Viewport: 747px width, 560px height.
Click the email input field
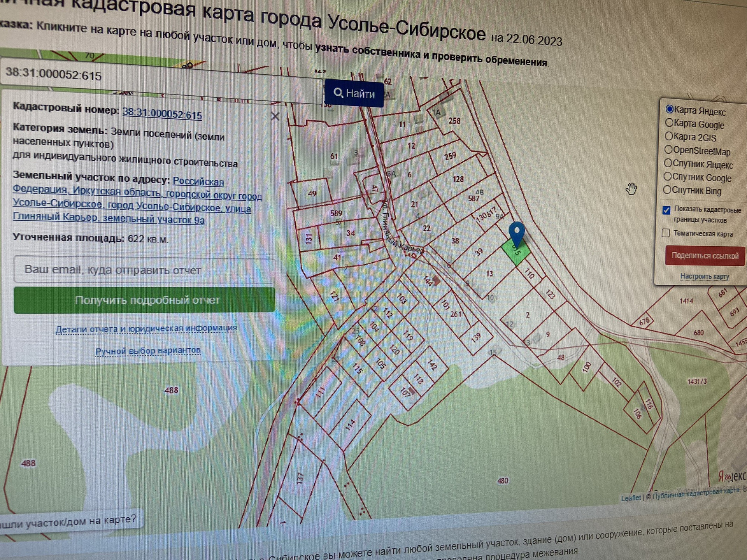point(144,270)
